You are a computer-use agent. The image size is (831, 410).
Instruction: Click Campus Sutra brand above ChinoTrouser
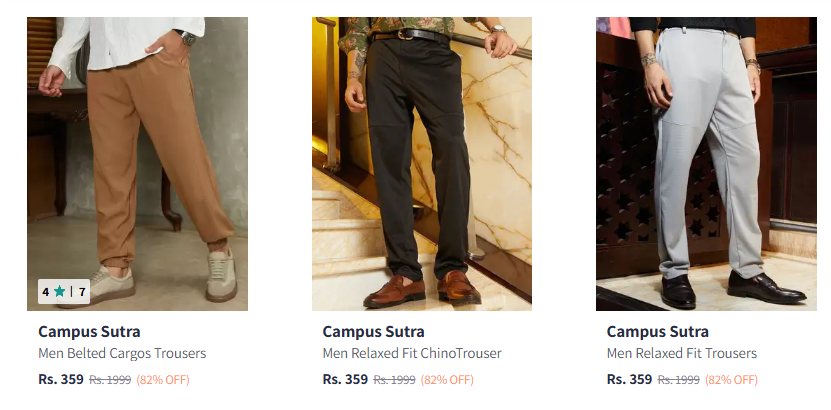(373, 332)
